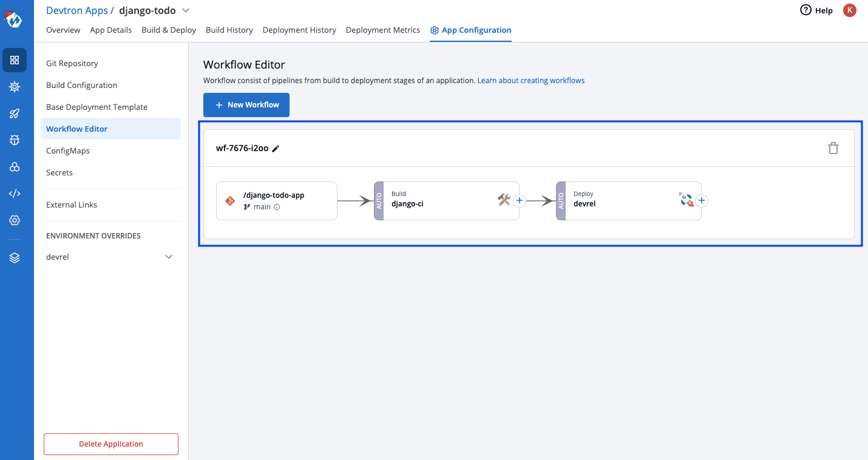Viewport: 868px width, 460px height.
Task: Click the build tools icon on django-ci pipeline
Action: point(504,200)
